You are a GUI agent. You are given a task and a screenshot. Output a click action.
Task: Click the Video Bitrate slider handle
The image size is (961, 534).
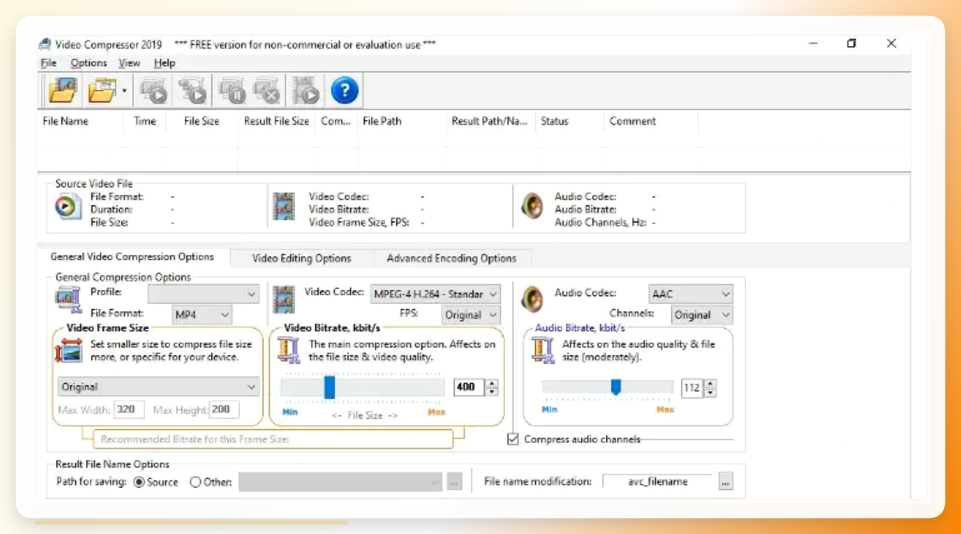[x=330, y=387]
